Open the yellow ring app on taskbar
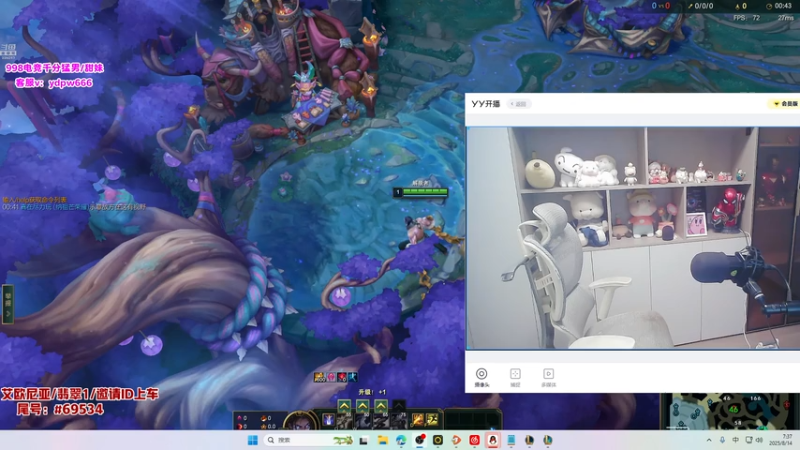This screenshot has height=450, width=800. [x=438, y=440]
